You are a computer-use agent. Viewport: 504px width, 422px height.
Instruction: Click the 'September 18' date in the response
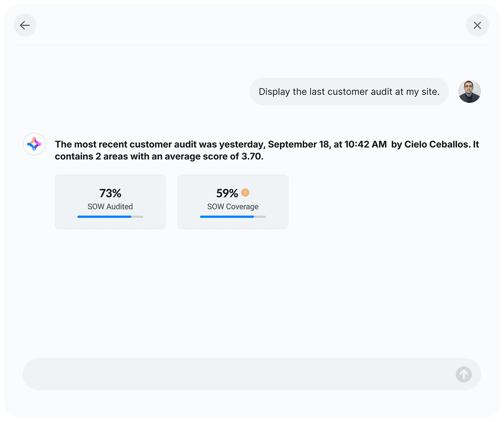[x=298, y=144]
